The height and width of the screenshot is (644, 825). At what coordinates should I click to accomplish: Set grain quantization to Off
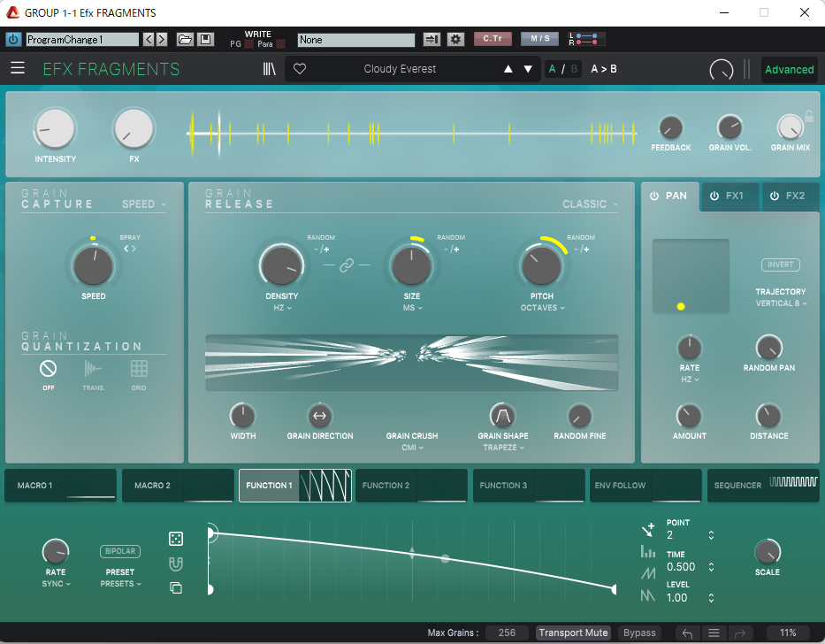click(x=49, y=369)
